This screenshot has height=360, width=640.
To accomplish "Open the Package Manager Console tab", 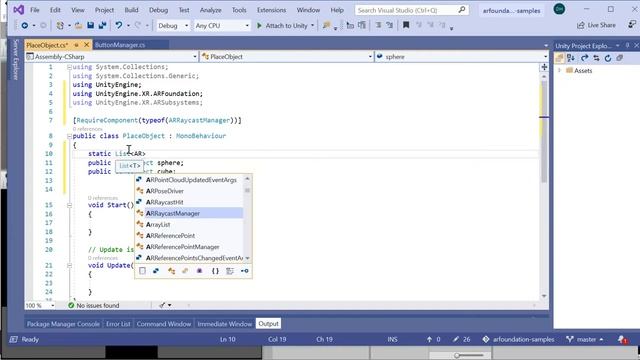I will click(63, 324).
